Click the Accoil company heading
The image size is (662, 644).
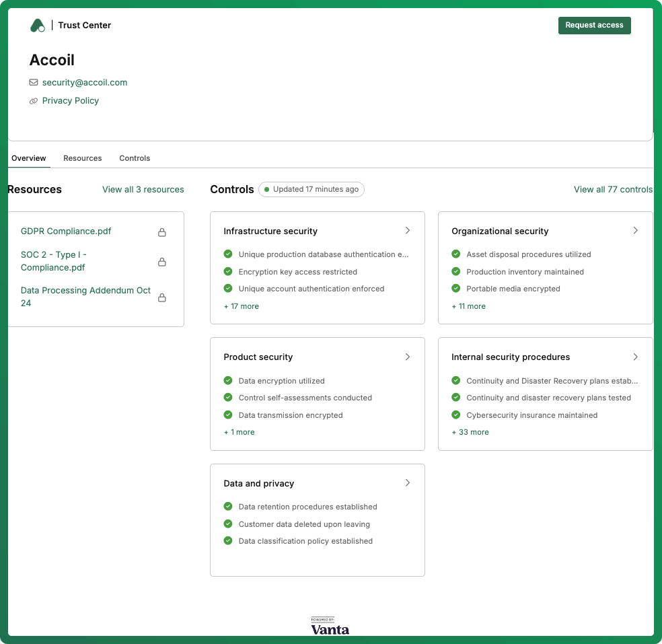52,60
